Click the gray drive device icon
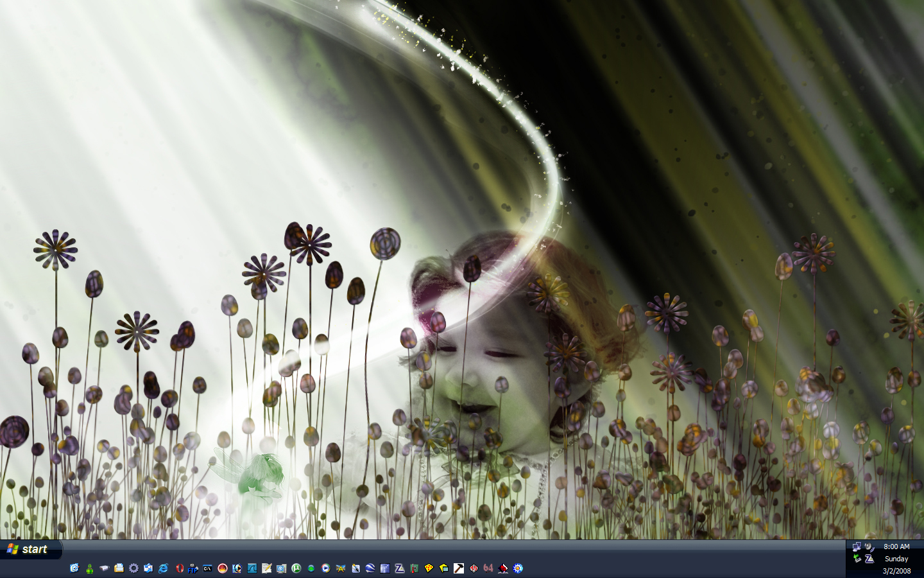This screenshot has width=924, height=578. click(x=104, y=568)
